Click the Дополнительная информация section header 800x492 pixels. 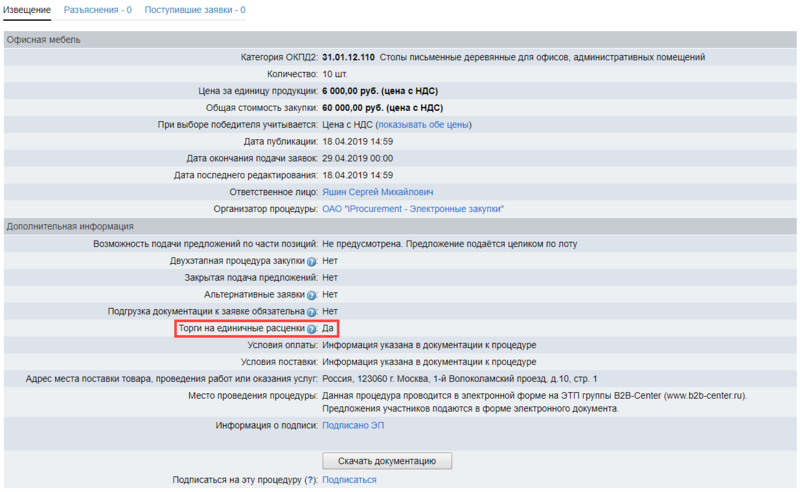pos(70,227)
